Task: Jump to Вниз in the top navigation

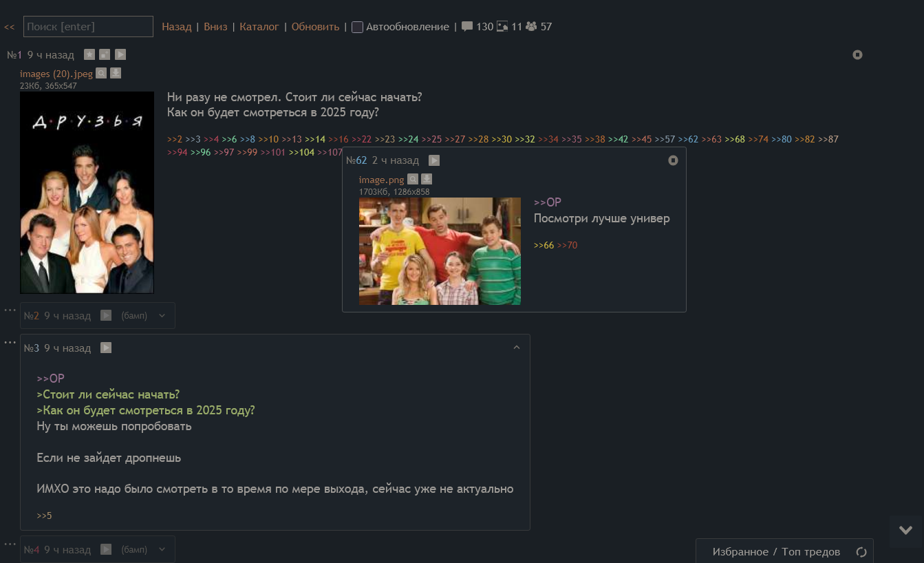Action: coord(215,27)
